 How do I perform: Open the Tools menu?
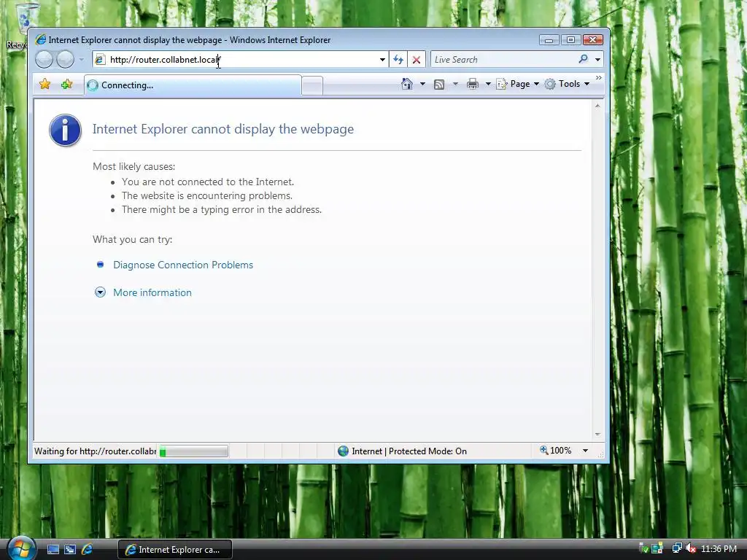click(568, 84)
